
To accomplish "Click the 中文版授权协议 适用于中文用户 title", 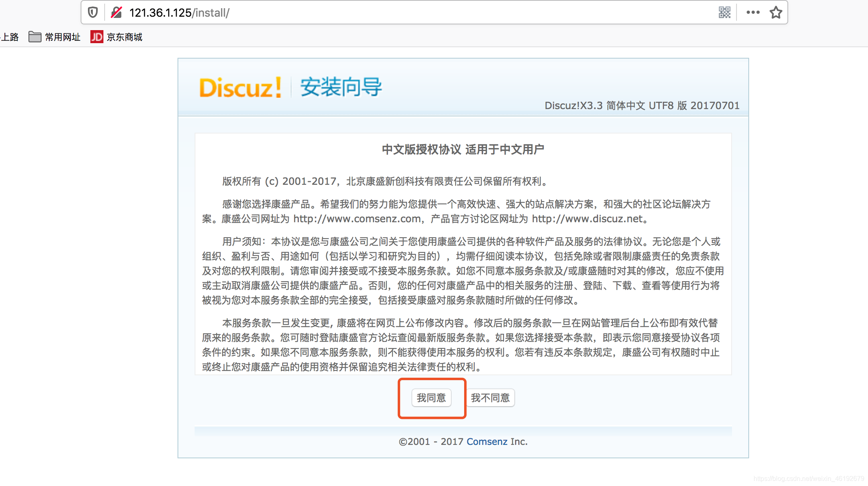I will [x=463, y=150].
